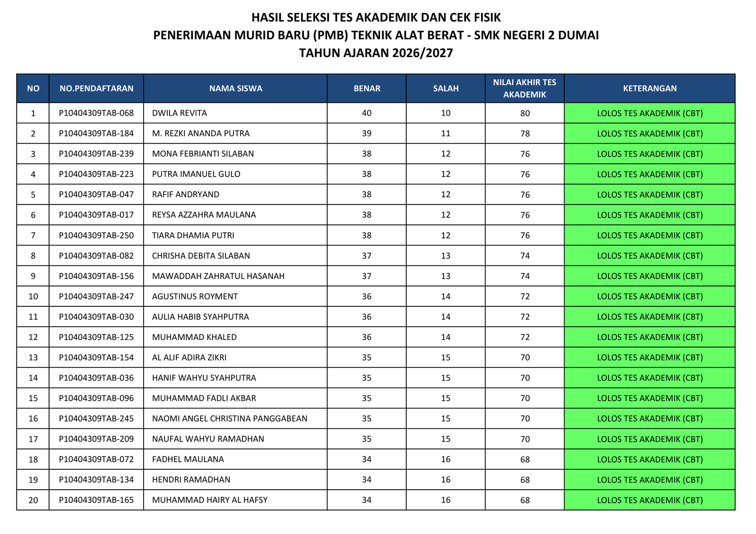This screenshot has width=756, height=534.
Task: Select the name DWILA REVITA
Action: coord(180,113)
